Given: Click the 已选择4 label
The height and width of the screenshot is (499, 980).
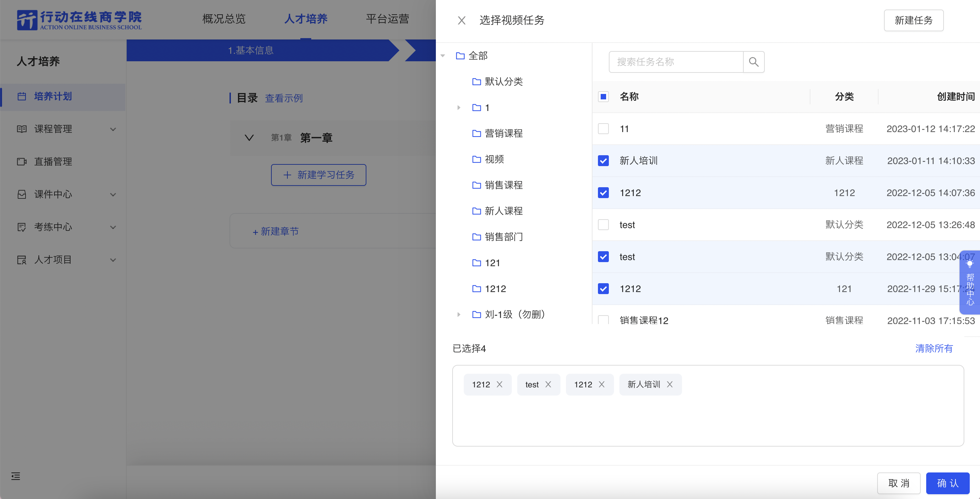Looking at the screenshot, I should tap(469, 349).
